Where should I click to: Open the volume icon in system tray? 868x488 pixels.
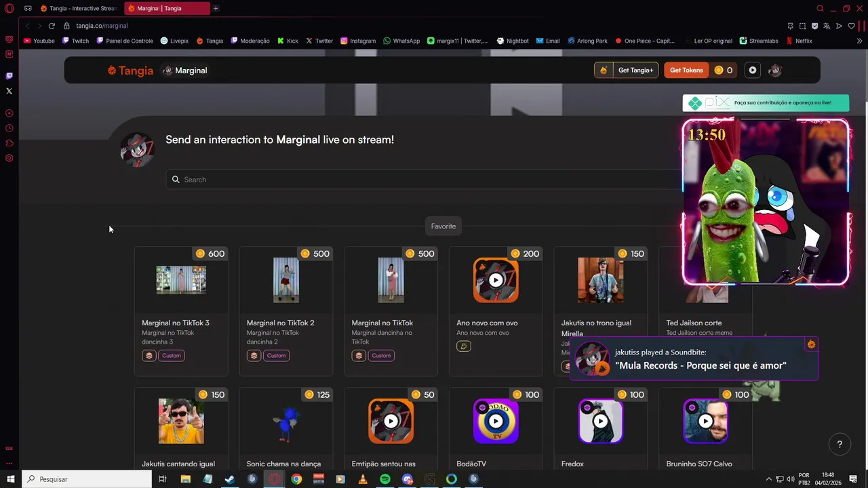[790, 479]
